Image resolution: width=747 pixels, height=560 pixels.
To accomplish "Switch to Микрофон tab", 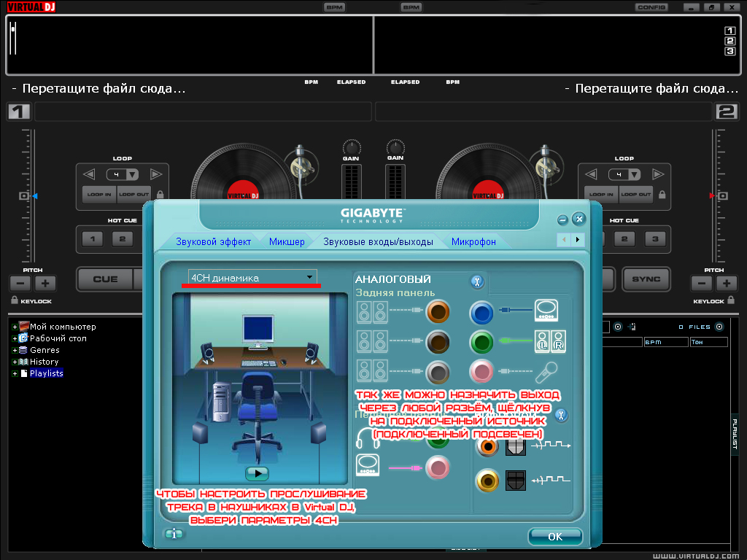I will coord(473,241).
